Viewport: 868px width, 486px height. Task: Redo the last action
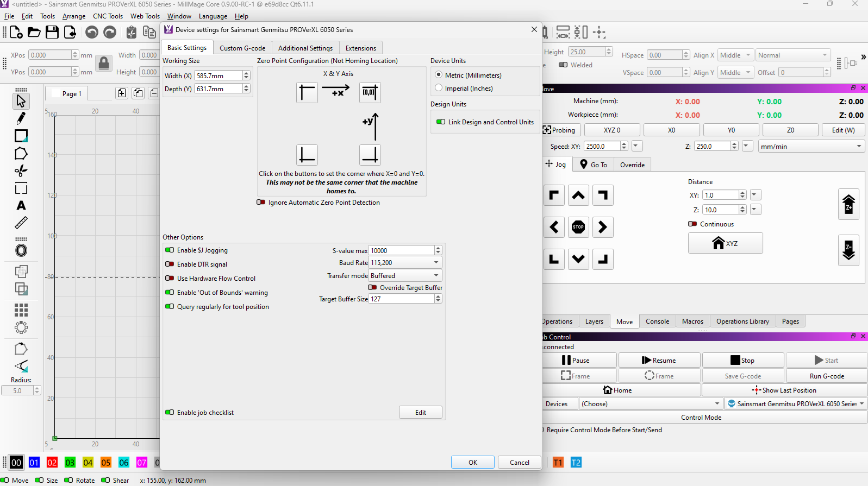(x=110, y=33)
